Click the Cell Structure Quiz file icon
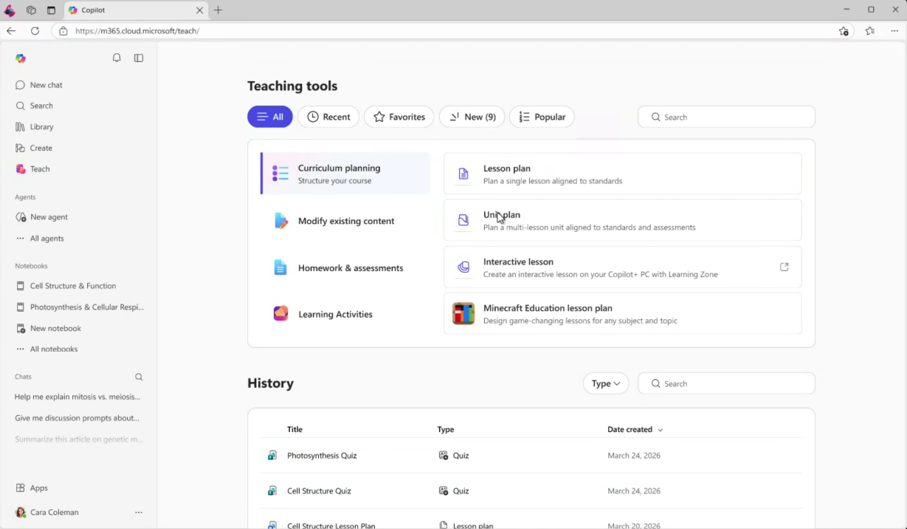 pos(272,491)
